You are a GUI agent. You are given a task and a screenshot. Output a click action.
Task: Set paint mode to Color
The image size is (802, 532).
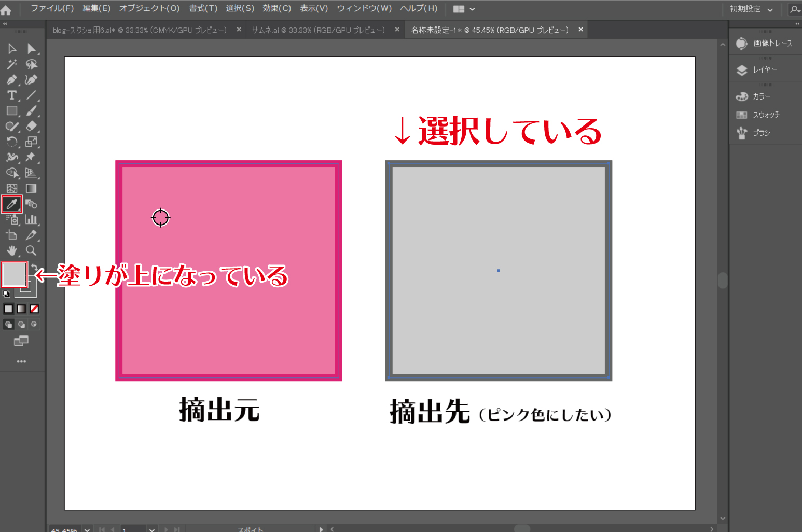click(x=8, y=309)
